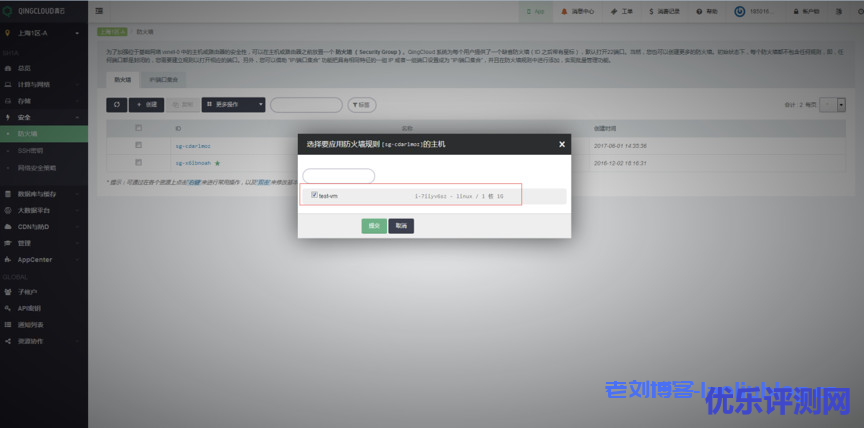Click the refresh button in firewall toolbar
864x428 pixels.
point(116,105)
